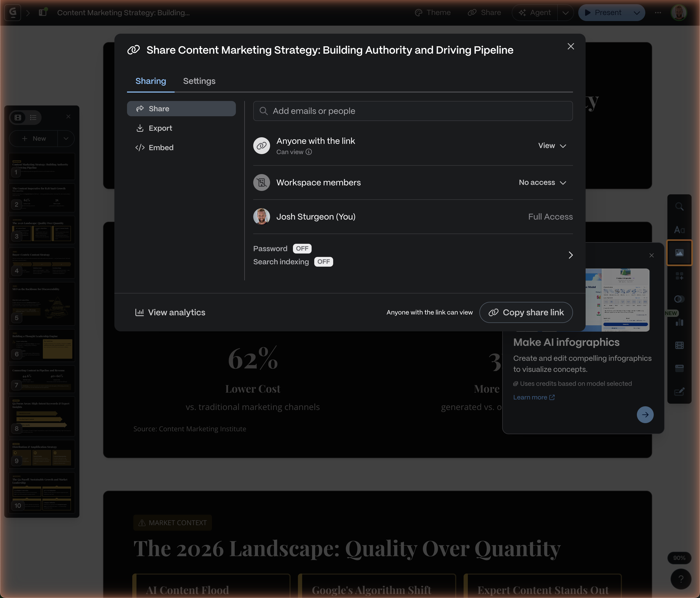The image size is (700, 598).
Task: Switch slide panel to list view
Action: click(33, 118)
